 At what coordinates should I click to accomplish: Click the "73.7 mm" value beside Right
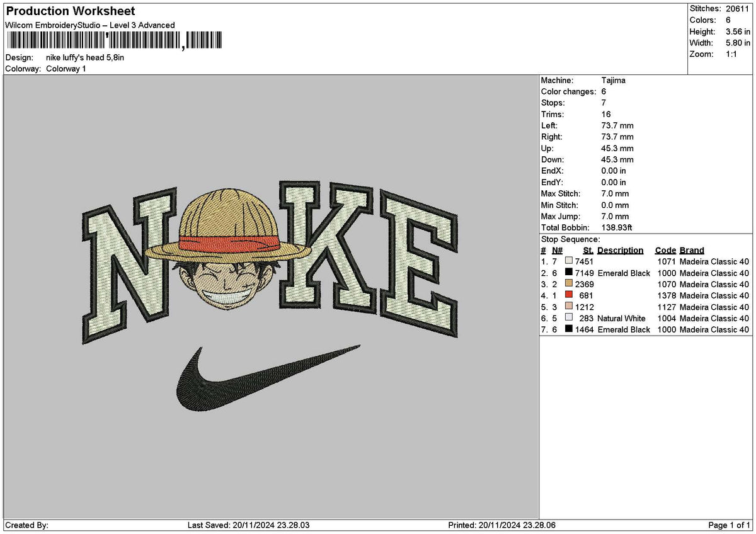point(617,137)
